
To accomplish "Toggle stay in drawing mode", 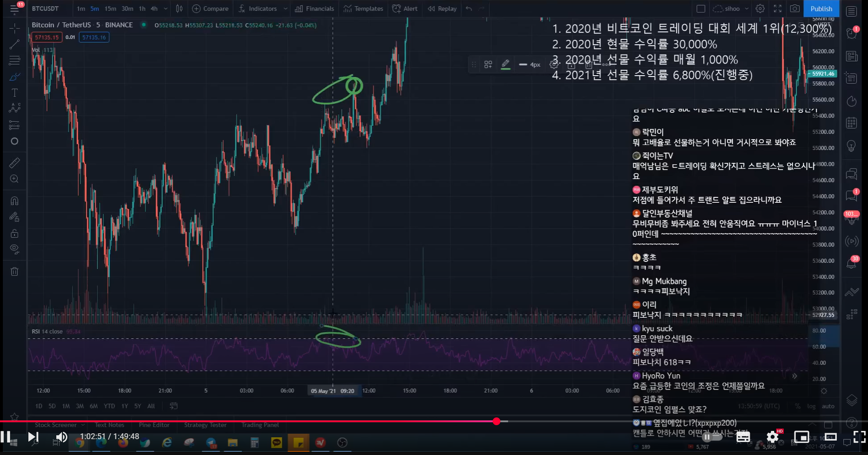I will pyautogui.click(x=14, y=217).
